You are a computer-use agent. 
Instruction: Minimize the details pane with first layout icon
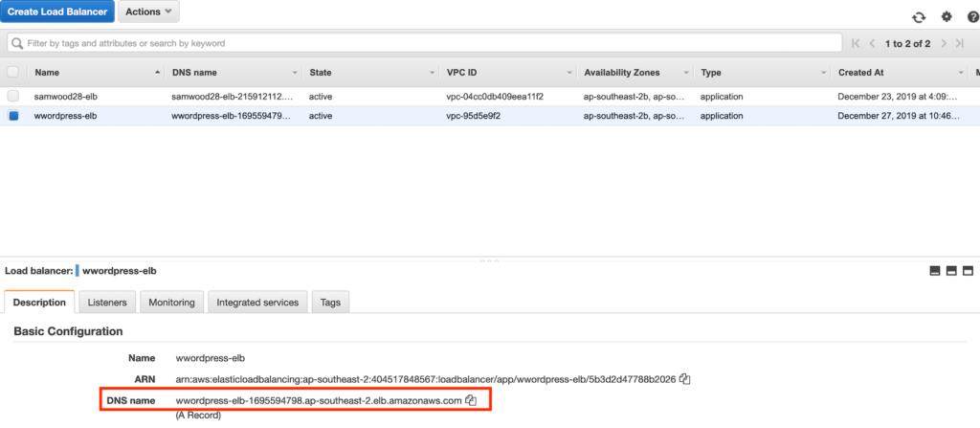click(x=935, y=271)
